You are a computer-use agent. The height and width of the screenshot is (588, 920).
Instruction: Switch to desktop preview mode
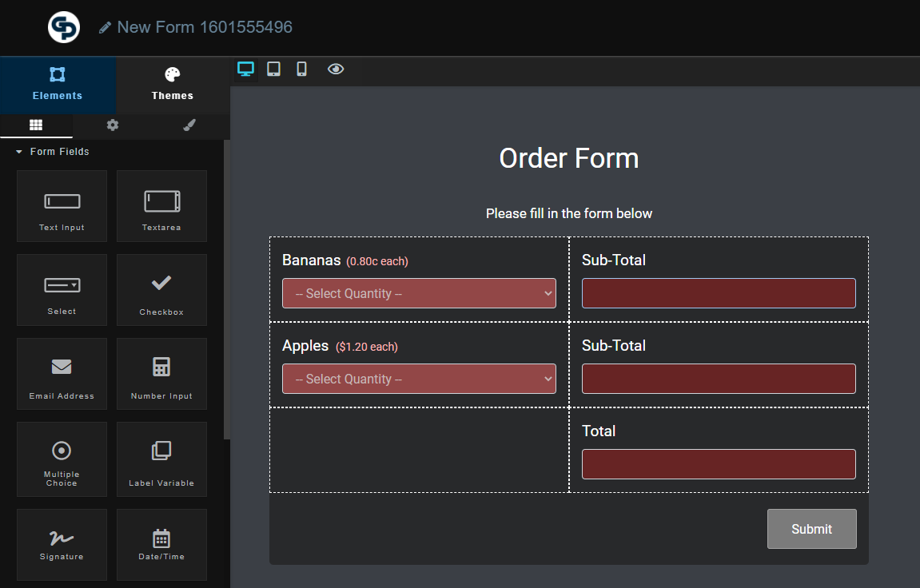coord(245,70)
